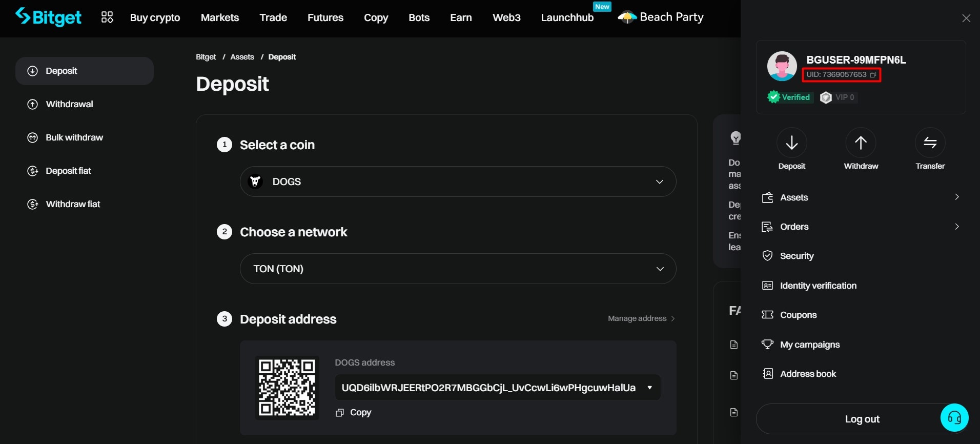Expand the Assets submenu chevron
The width and height of the screenshot is (980, 444).
click(957, 197)
